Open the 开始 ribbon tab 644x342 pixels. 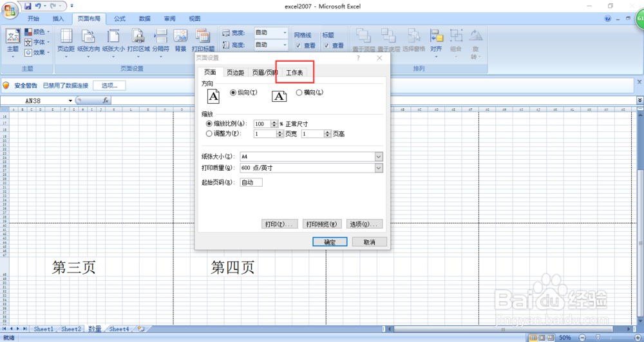(33, 19)
